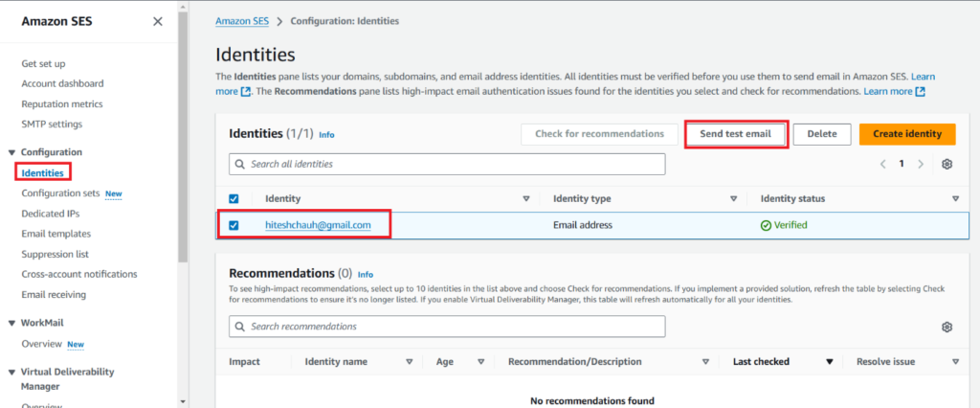Go to the previous identities page arrow

pyautogui.click(x=882, y=164)
